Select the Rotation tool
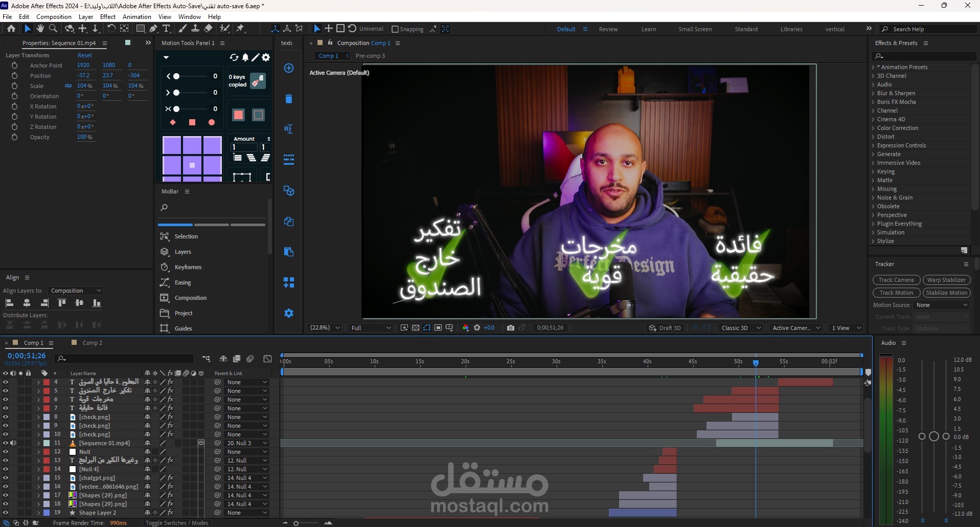 point(112,29)
